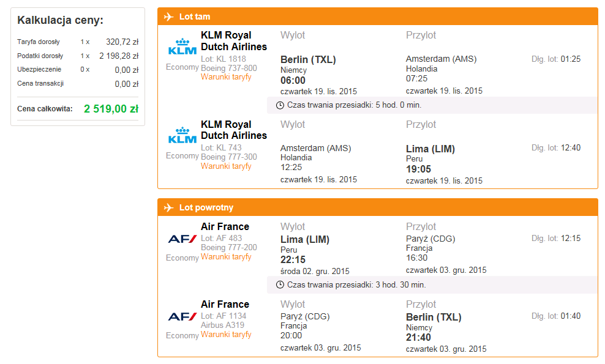Click the clock icon by the 3 hod. 30 min. layover

coord(280,285)
